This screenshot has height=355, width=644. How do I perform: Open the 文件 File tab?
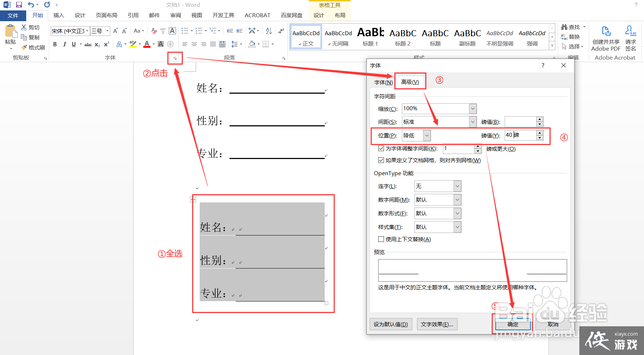(x=13, y=15)
